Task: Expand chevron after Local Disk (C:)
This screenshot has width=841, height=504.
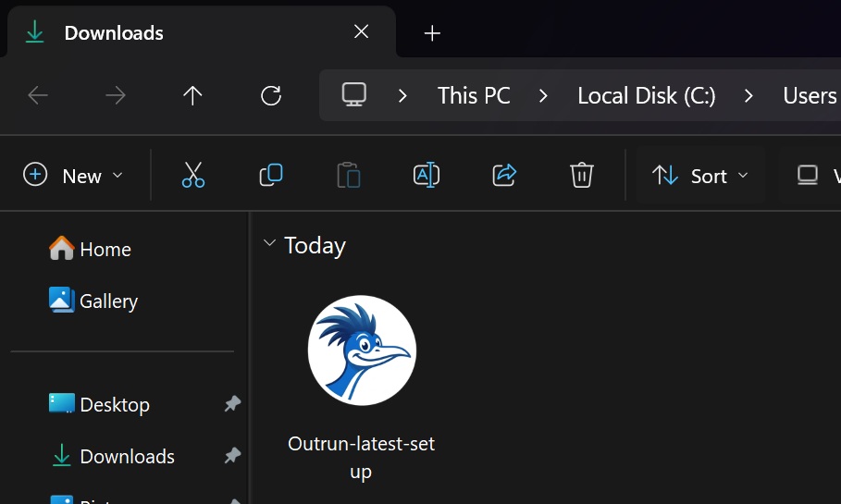Action: (748, 96)
